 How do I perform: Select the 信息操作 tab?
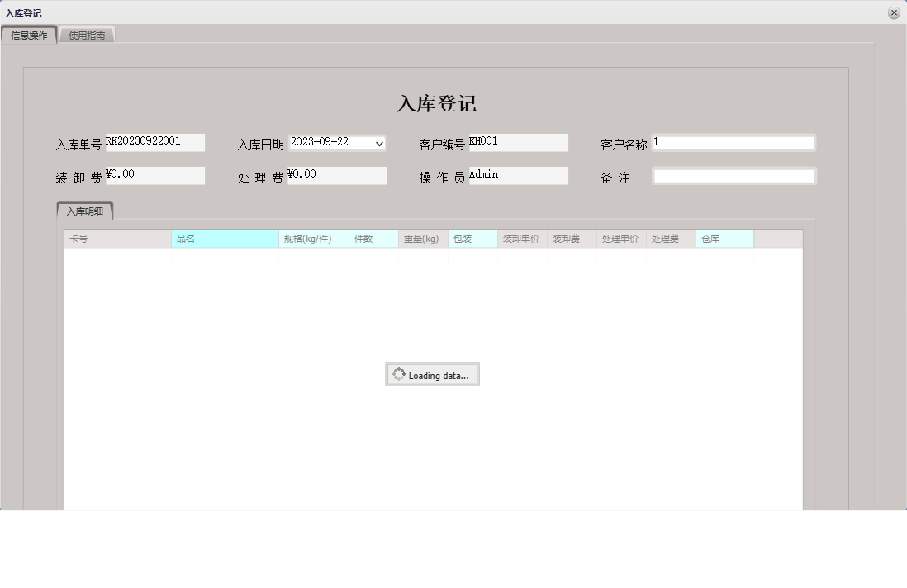(x=30, y=35)
